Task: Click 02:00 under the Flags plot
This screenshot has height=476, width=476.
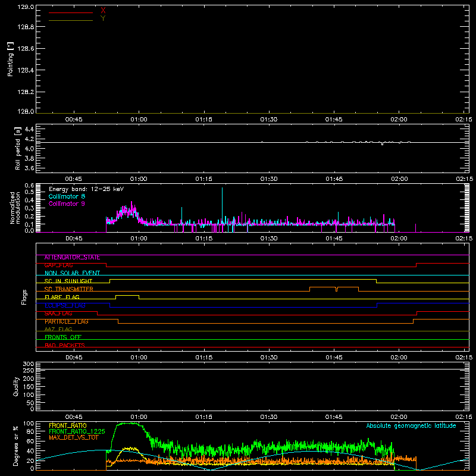Action: tap(399, 358)
